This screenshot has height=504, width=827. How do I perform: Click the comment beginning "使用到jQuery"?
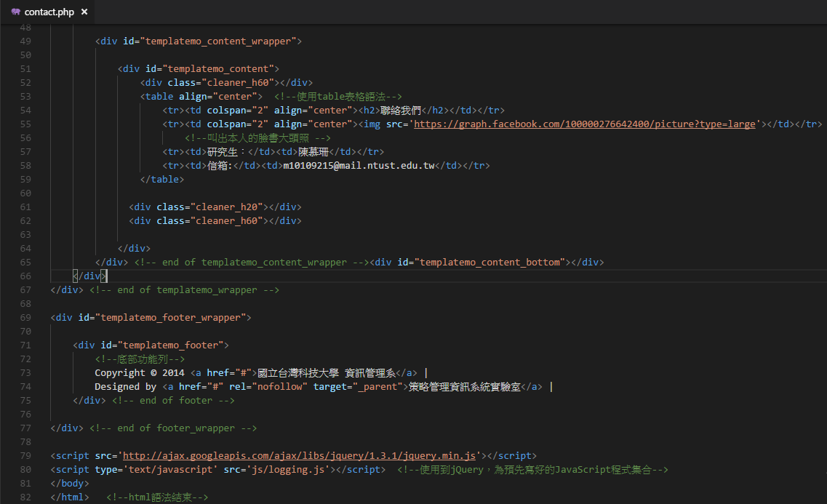pyautogui.click(x=532, y=469)
